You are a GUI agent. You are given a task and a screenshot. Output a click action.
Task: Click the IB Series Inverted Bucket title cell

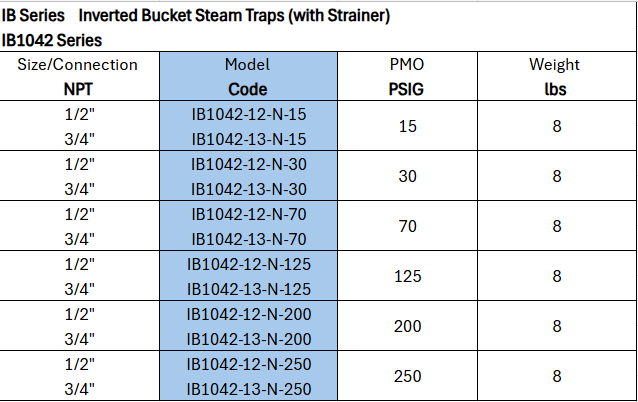click(x=196, y=17)
